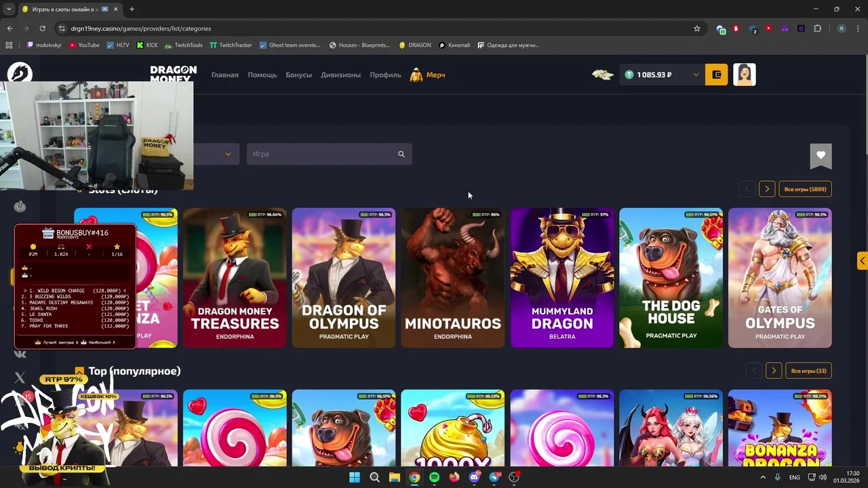Open the Мерч nav item
868x488 pixels.
[428, 75]
